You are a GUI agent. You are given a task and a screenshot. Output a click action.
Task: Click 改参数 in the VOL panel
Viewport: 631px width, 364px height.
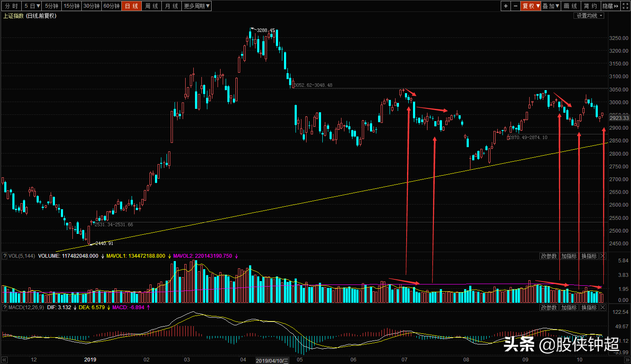[549, 256]
